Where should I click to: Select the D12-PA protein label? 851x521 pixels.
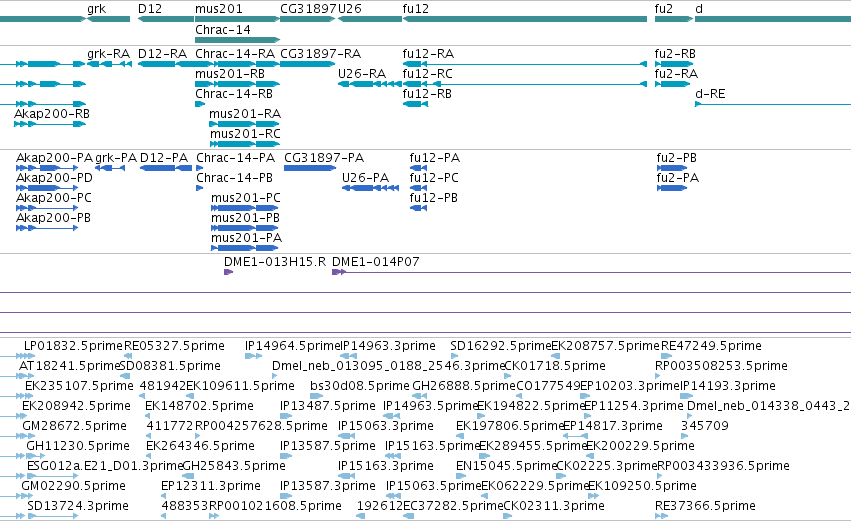click(x=164, y=158)
